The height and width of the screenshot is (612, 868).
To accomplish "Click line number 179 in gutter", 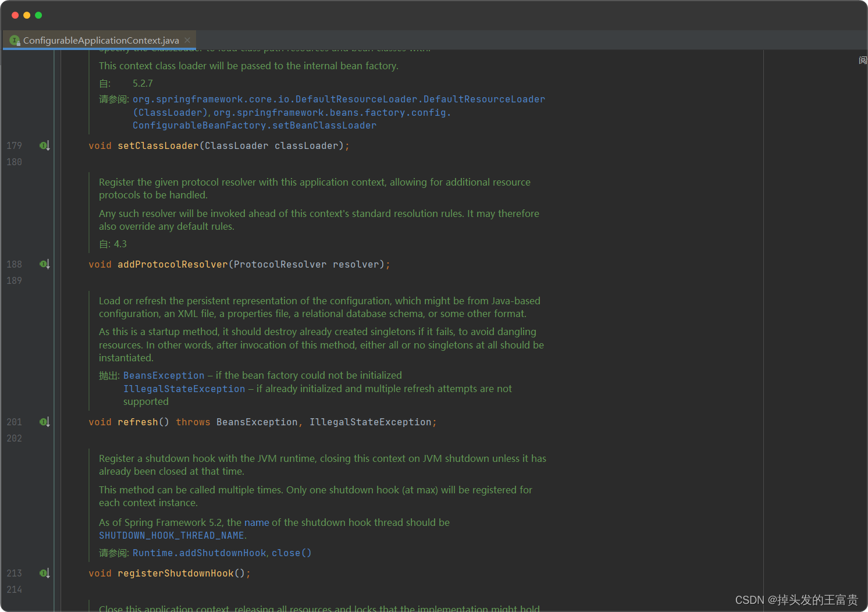I will (14, 145).
